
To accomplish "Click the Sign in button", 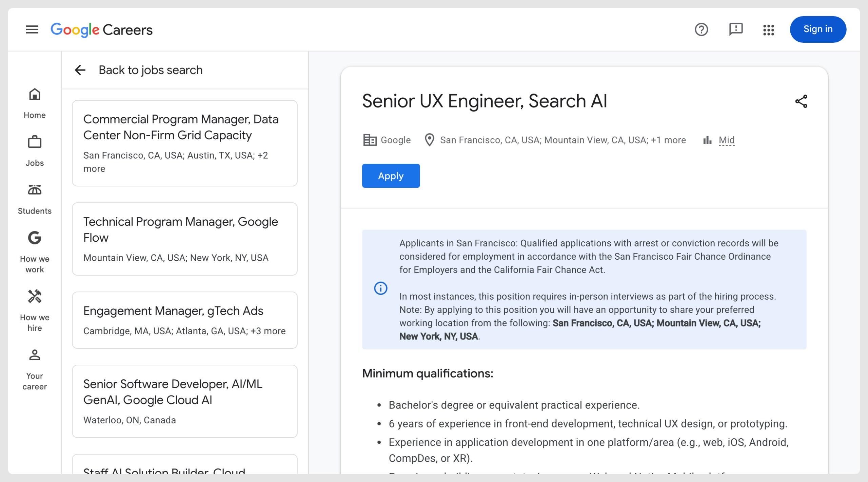I will tap(818, 29).
